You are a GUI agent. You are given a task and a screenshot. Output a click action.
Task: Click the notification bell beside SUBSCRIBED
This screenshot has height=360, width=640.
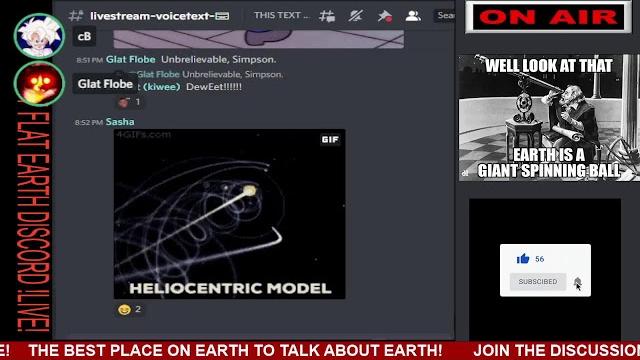point(577,282)
